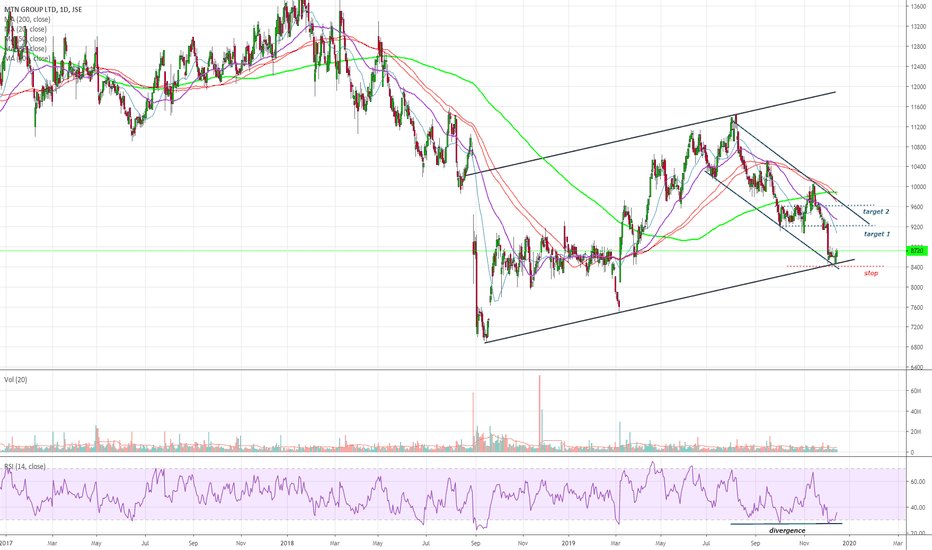Click the 20M volume axis label

918,432
